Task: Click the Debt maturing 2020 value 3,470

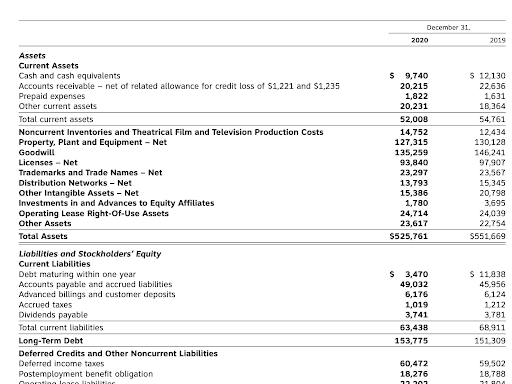Action: click(x=416, y=274)
